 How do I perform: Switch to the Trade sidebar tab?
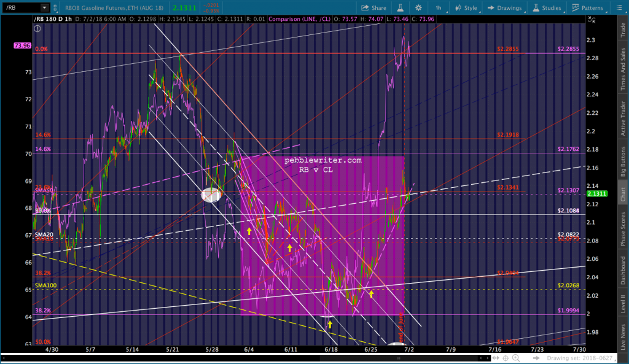(x=622, y=29)
